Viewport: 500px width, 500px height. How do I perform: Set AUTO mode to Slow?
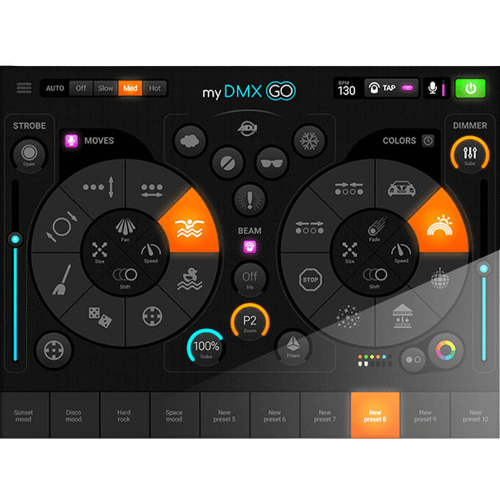(x=105, y=88)
